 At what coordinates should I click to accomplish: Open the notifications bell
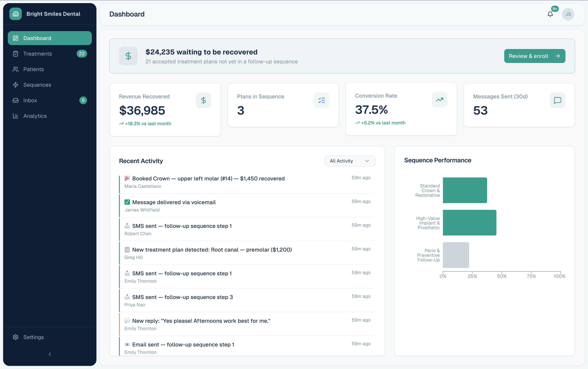pyautogui.click(x=550, y=14)
